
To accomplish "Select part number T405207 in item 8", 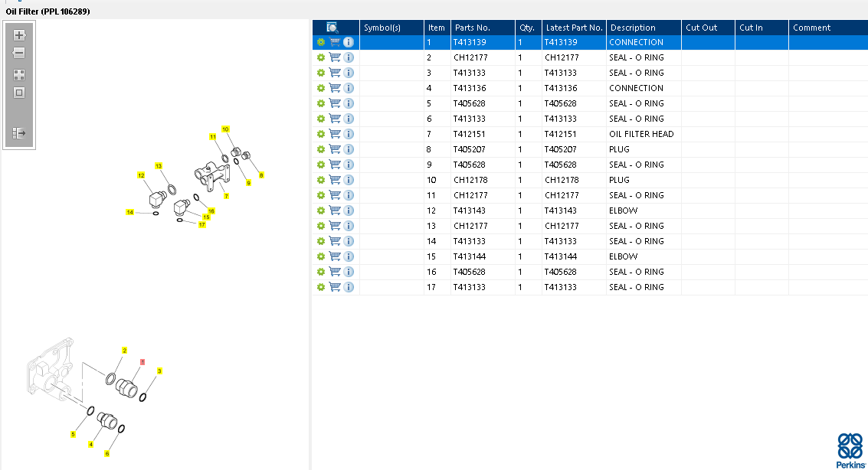I will pyautogui.click(x=470, y=149).
